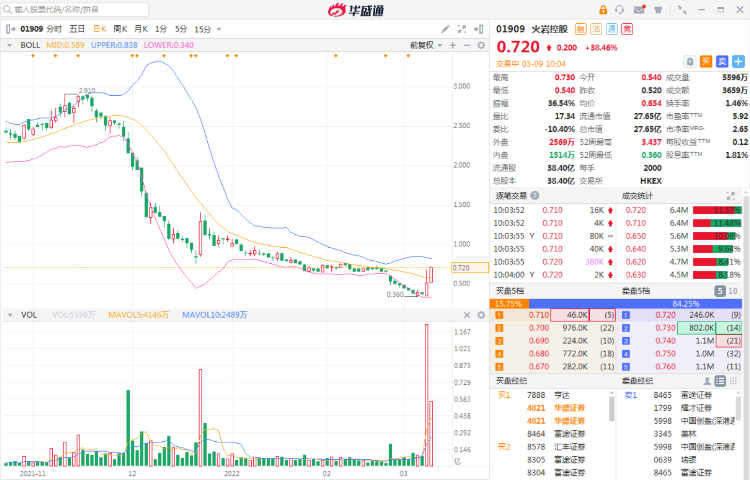Close the VOL indicator panel

point(467,315)
